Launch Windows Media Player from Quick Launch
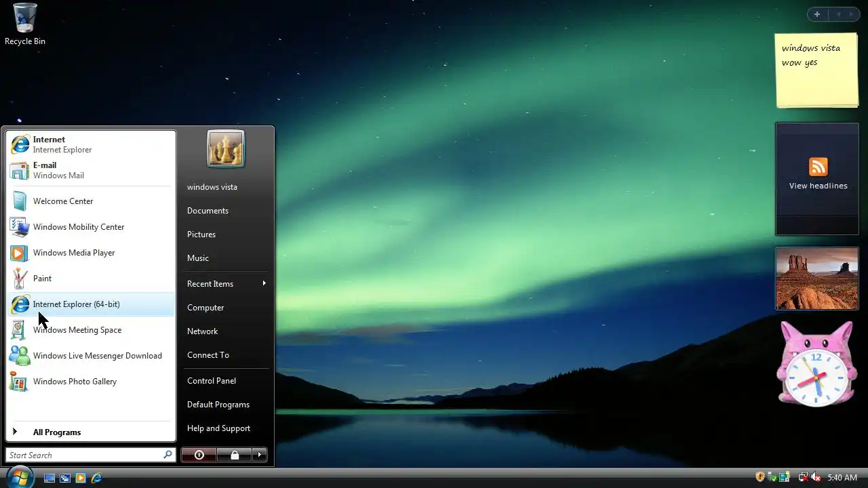868x488 pixels. click(x=81, y=478)
